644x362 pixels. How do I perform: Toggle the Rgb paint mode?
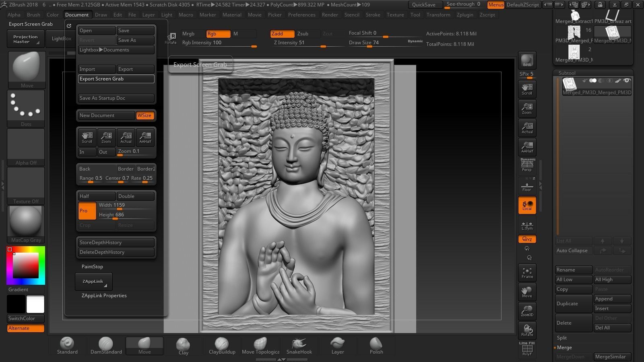(218, 34)
